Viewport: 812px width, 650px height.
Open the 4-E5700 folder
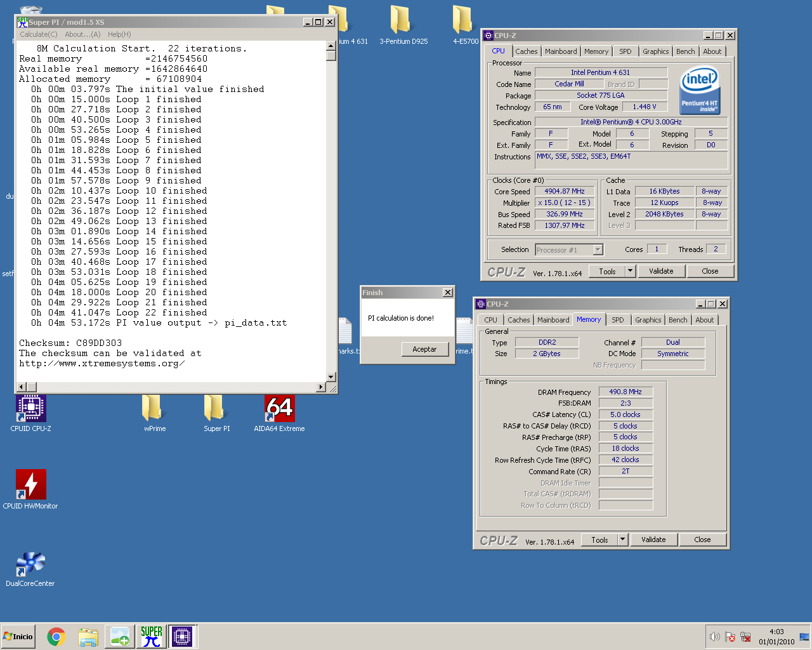[x=465, y=24]
